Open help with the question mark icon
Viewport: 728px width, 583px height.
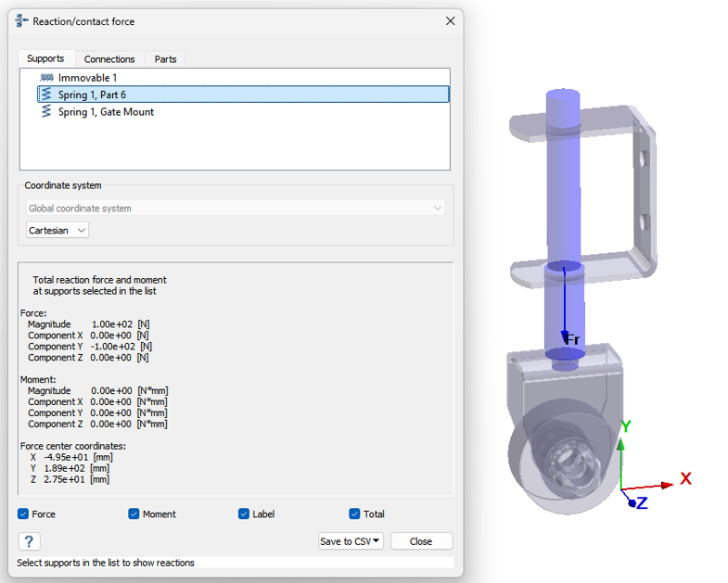pos(29,541)
